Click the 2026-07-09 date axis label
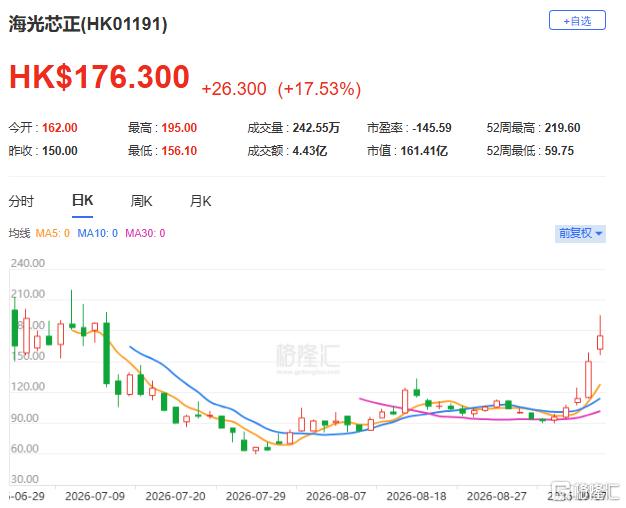Viewport: 626px width, 508px height. coord(95,496)
